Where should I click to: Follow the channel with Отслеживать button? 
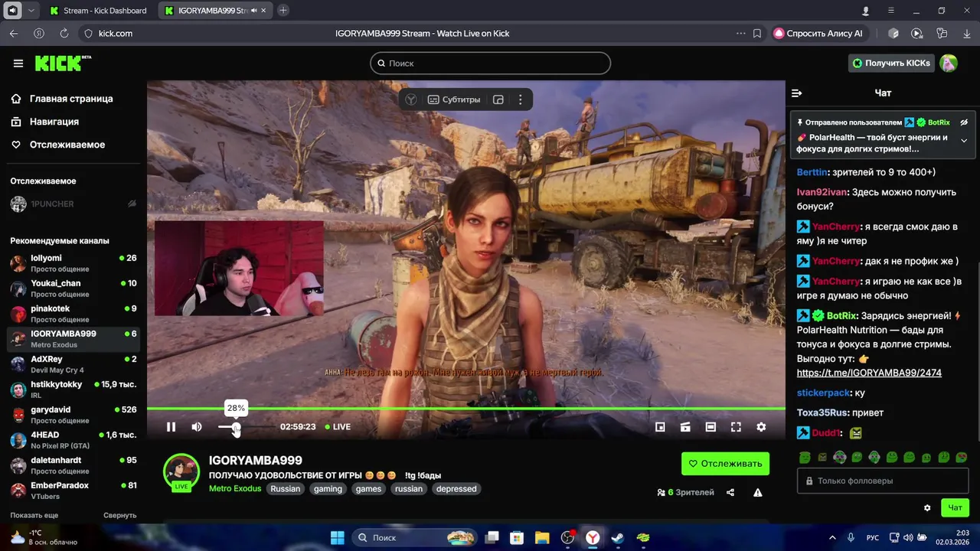(725, 463)
